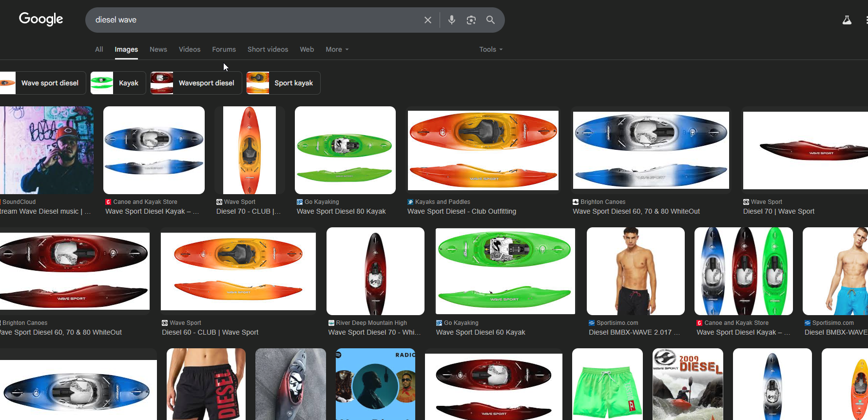
Task: Open Search Labs flask icon
Action: (847, 20)
